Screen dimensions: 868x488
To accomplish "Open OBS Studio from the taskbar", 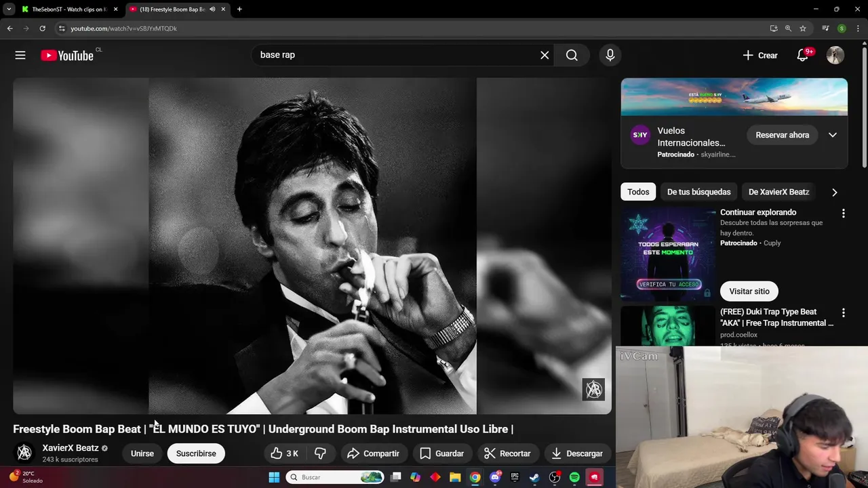I will [555, 477].
